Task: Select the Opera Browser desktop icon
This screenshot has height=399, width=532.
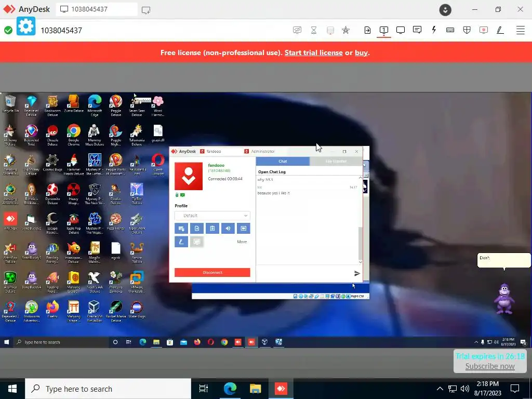Action: [158, 164]
